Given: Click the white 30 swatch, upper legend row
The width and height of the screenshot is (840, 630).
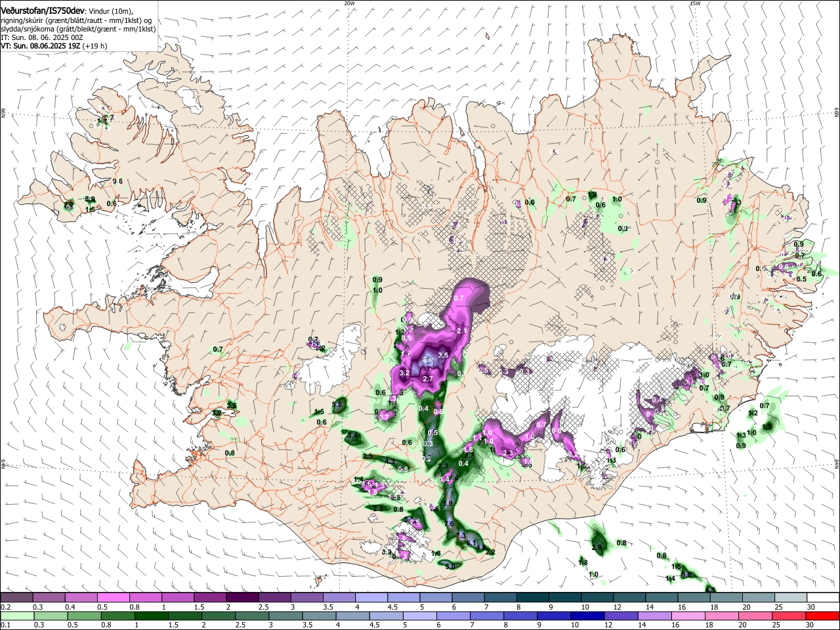Looking at the screenshot, I should (823, 597).
